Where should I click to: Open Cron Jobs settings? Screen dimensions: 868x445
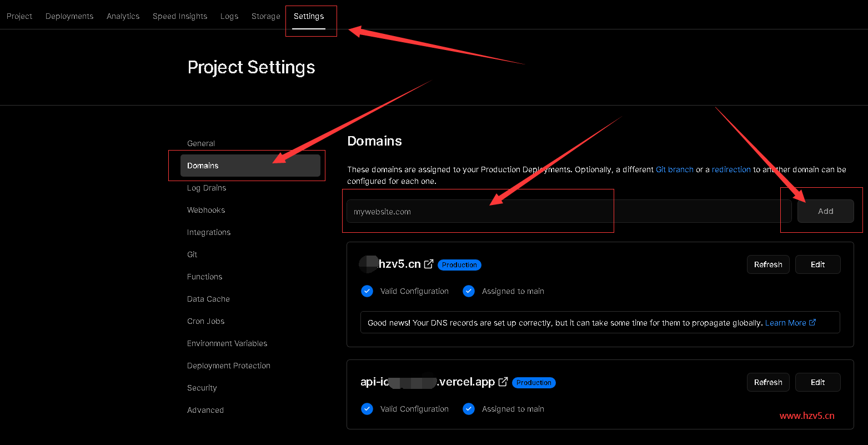[x=206, y=321]
